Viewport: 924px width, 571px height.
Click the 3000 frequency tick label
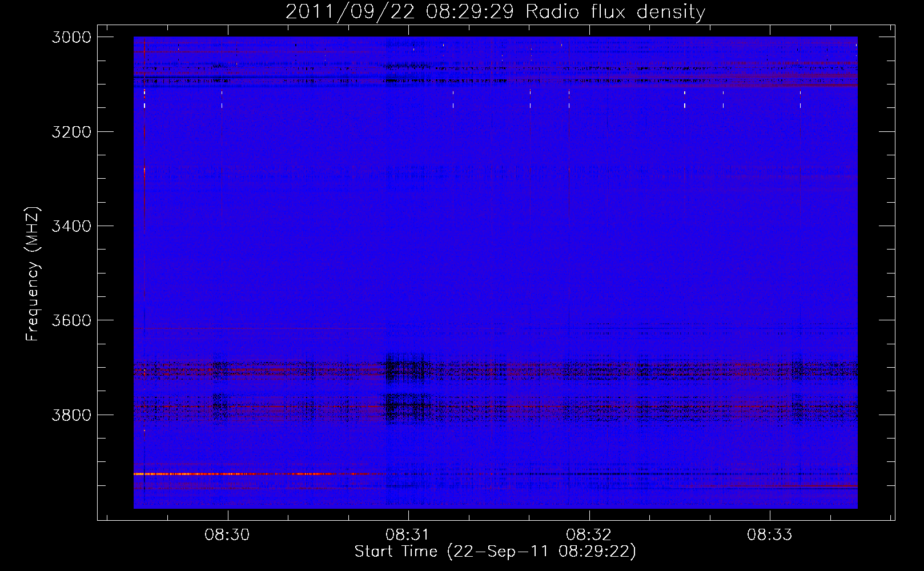tap(71, 37)
